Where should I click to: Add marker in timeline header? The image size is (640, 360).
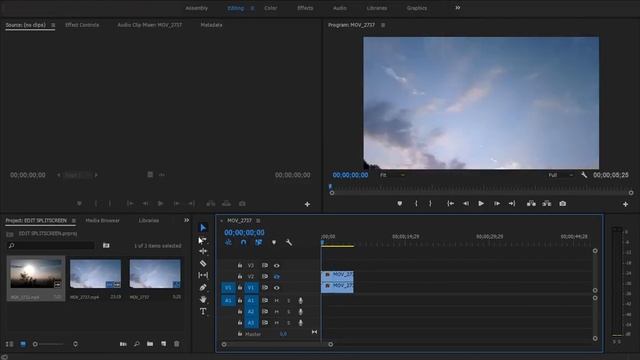[x=274, y=242]
